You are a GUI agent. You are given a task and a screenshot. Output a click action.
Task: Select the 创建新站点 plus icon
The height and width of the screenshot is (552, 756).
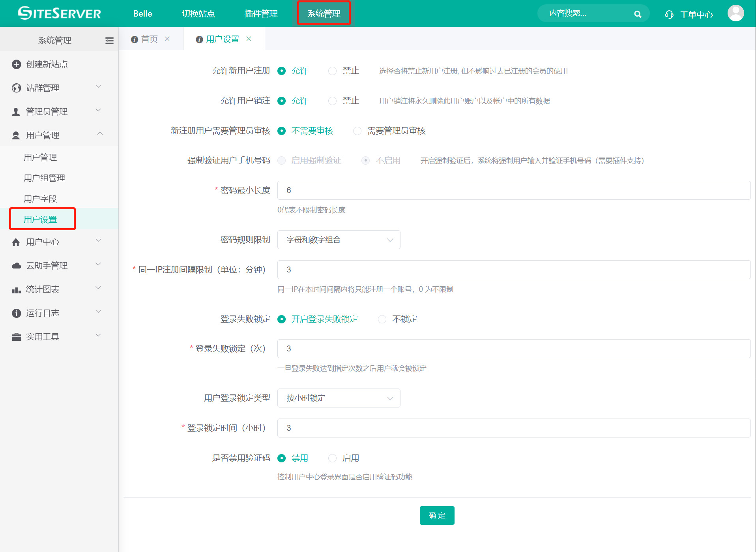[x=16, y=64]
